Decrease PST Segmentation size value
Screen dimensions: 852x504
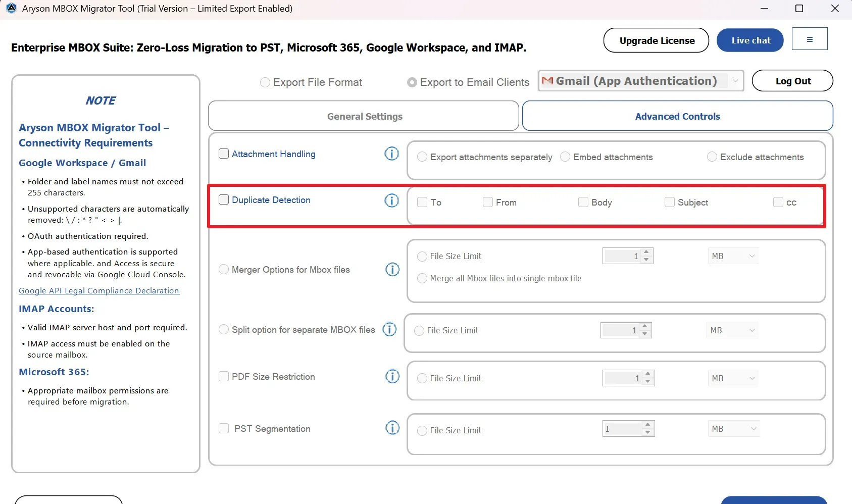coord(648,432)
